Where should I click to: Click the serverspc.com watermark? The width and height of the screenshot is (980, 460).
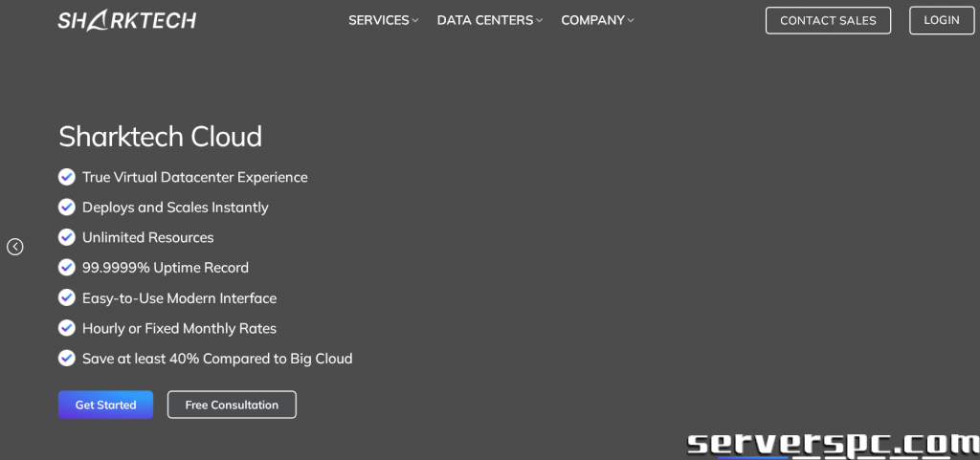click(x=833, y=443)
